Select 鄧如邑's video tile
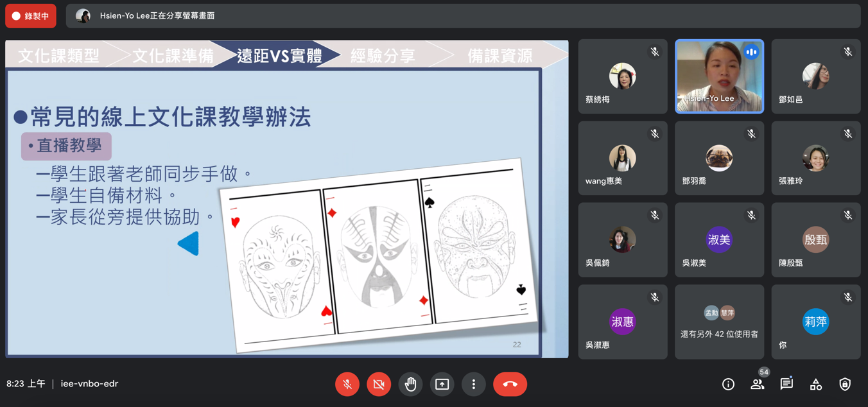 tap(815, 76)
